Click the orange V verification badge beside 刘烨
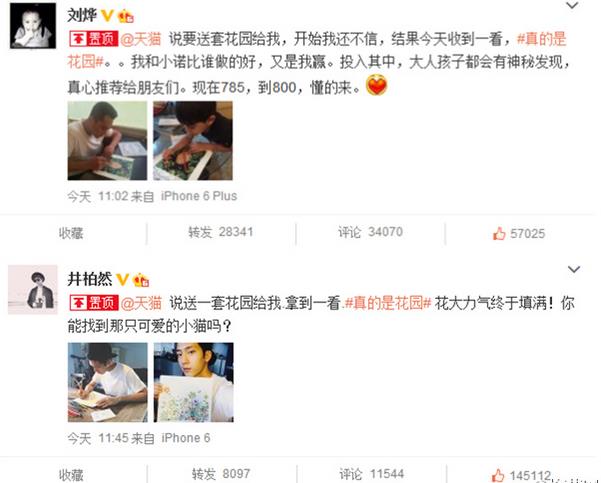The height and width of the screenshot is (483, 601). (x=107, y=15)
